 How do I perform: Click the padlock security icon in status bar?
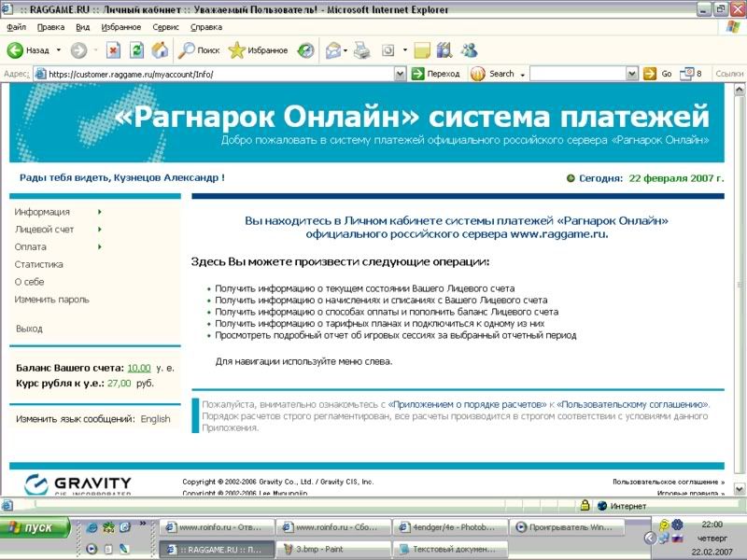(x=585, y=506)
